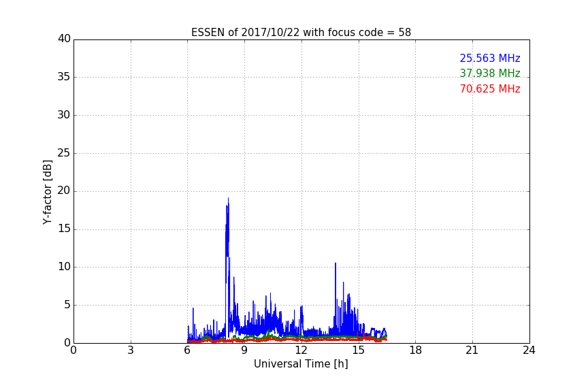Click the x-axis tick label 3
The image size is (588, 392).
tap(131, 350)
